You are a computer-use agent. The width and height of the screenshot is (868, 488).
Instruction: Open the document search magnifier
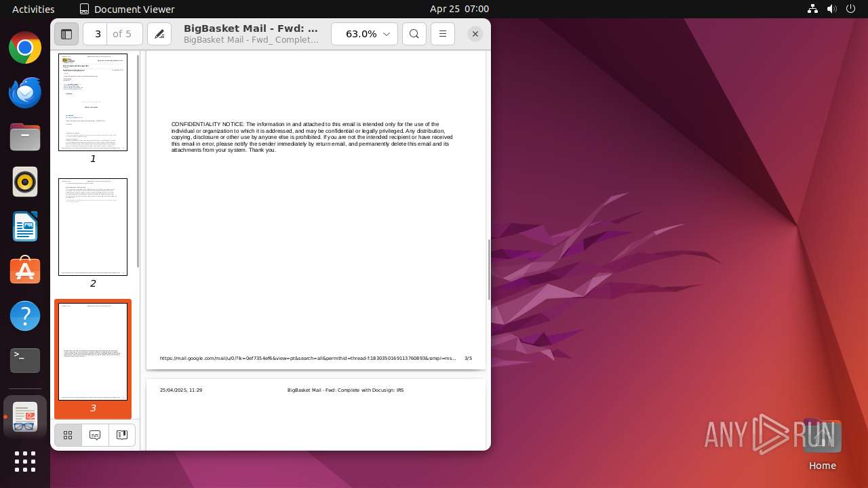coord(414,34)
